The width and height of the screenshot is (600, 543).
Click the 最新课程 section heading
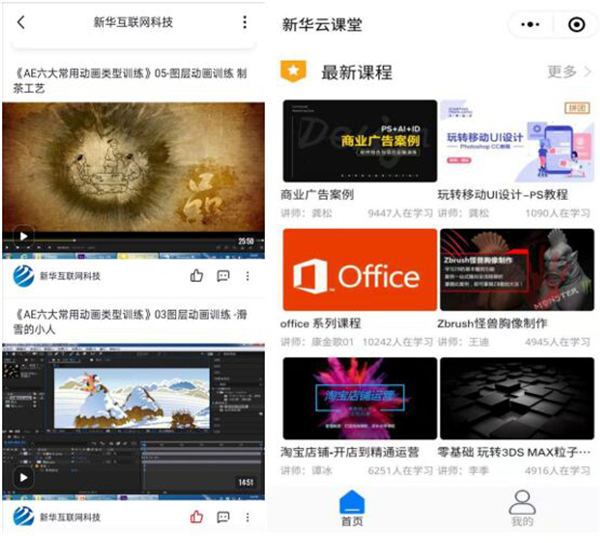coord(357,72)
